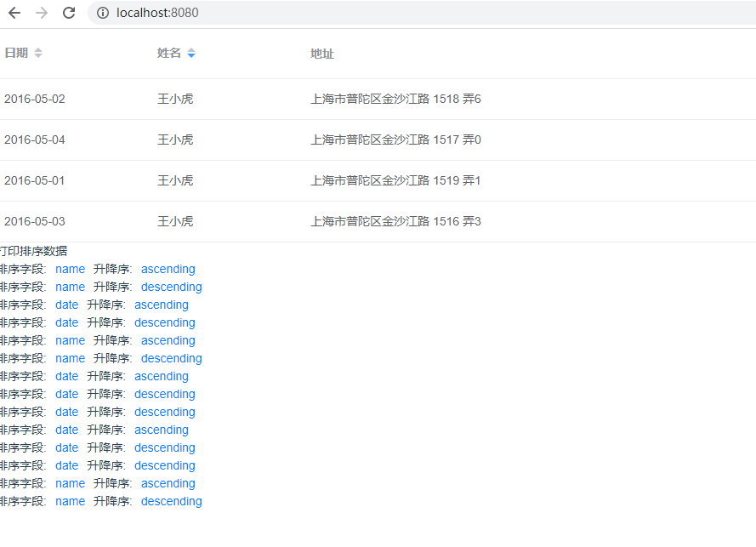Click the first 'ascending' link

[168, 269]
